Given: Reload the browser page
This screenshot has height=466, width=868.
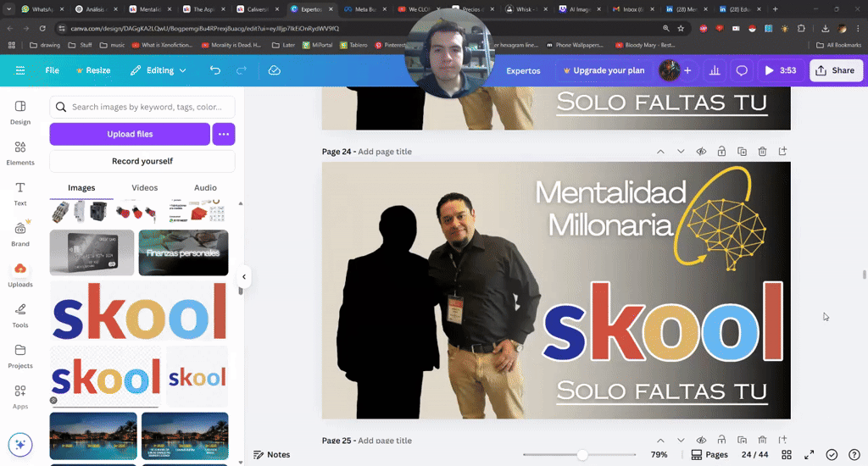Looking at the screenshot, I should (x=42, y=28).
